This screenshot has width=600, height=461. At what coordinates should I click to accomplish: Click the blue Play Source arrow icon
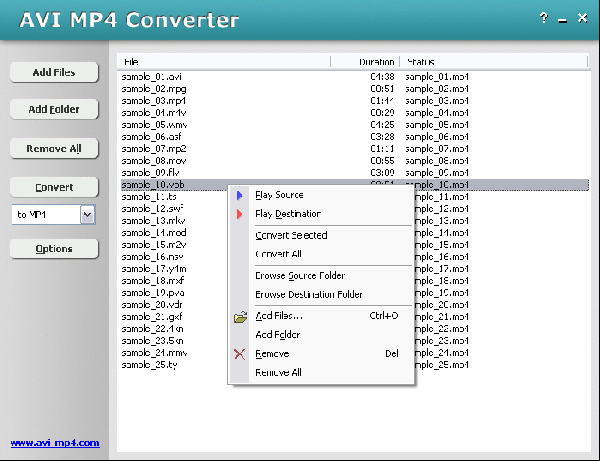tap(239, 195)
